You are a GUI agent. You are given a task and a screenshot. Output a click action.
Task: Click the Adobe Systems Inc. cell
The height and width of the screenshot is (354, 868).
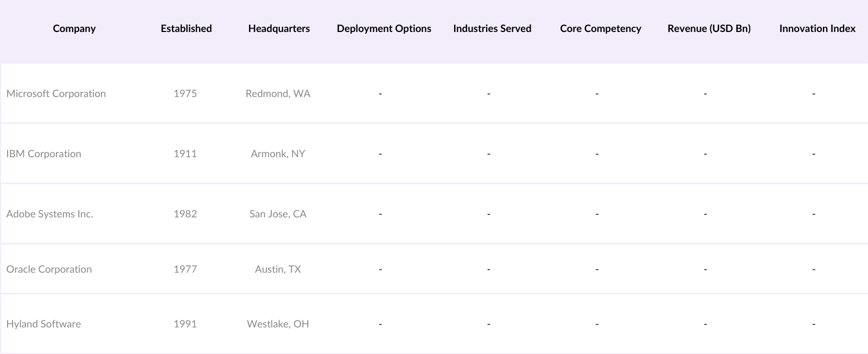click(x=50, y=214)
